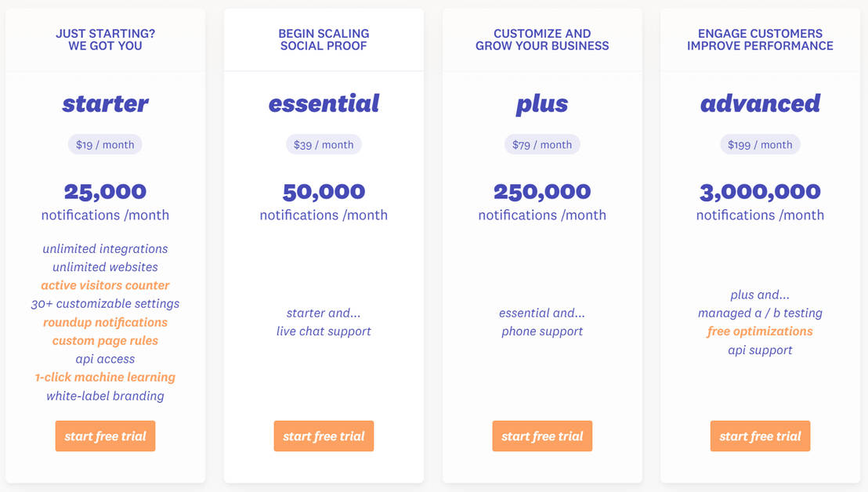
Task: Select the "starter" plan title
Action: (105, 103)
